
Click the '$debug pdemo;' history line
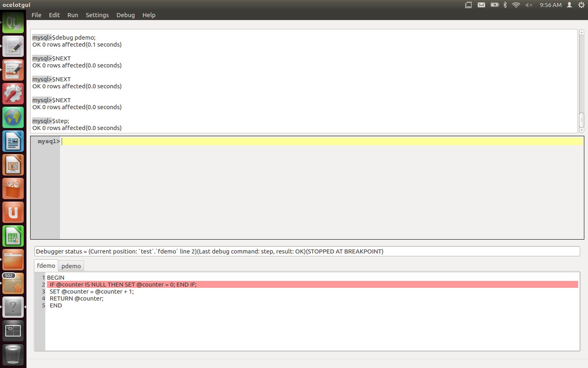73,38
